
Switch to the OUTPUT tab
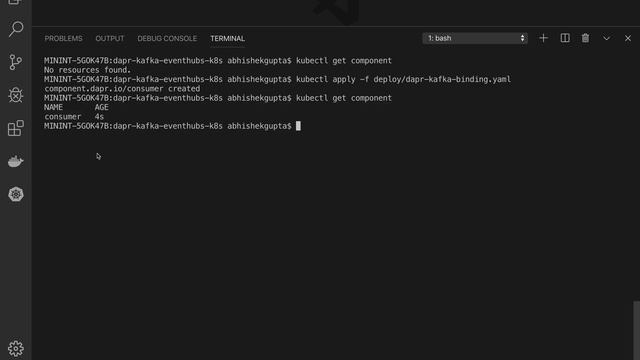110,38
